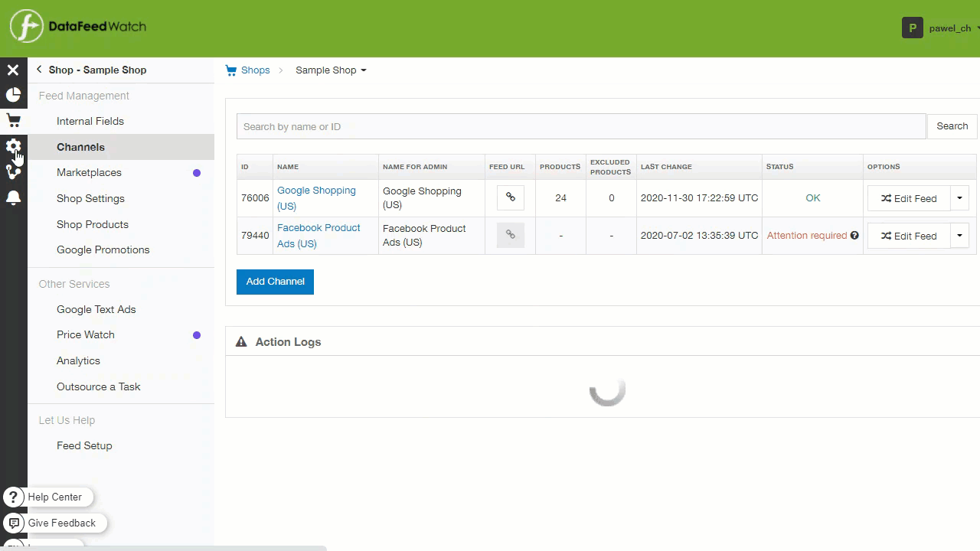Screen dimensions: 980x551
Task: Open the pawel_ch account menu
Action: tap(954, 28)
